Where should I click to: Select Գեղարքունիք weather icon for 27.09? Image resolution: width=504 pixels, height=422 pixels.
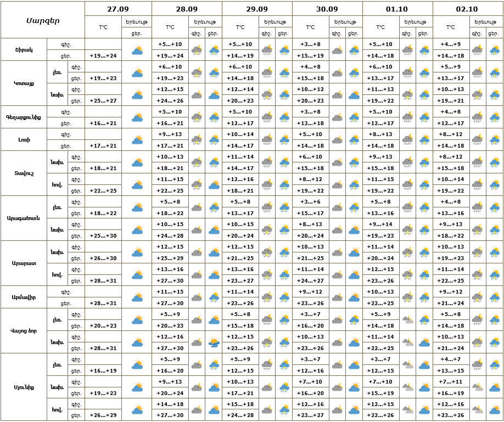[x=137, y=118]
